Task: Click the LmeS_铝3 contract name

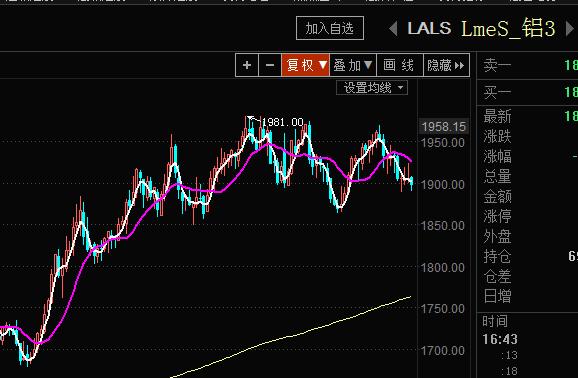Action: point(508,28)
